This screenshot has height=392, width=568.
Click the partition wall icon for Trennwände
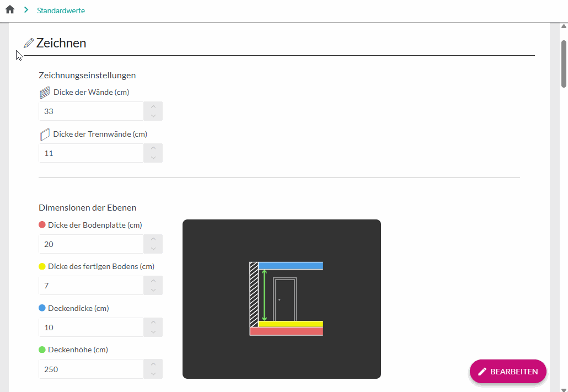45,135
